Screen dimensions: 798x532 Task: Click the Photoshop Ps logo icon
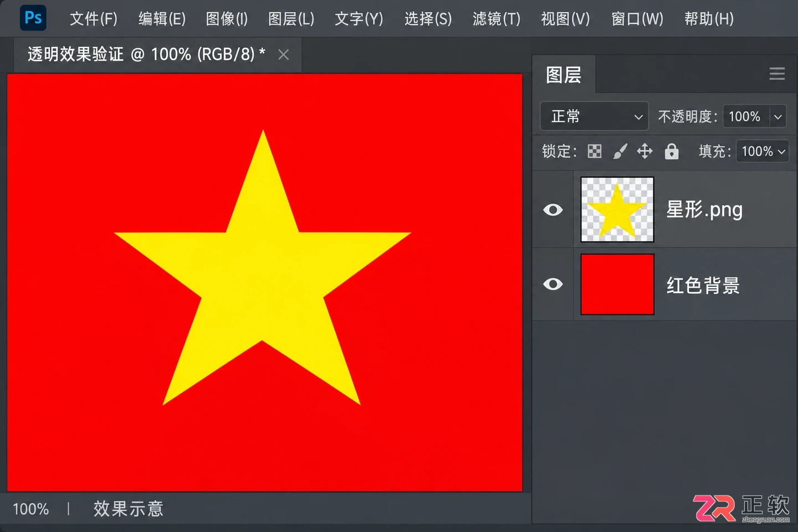(x=33, y=18)
